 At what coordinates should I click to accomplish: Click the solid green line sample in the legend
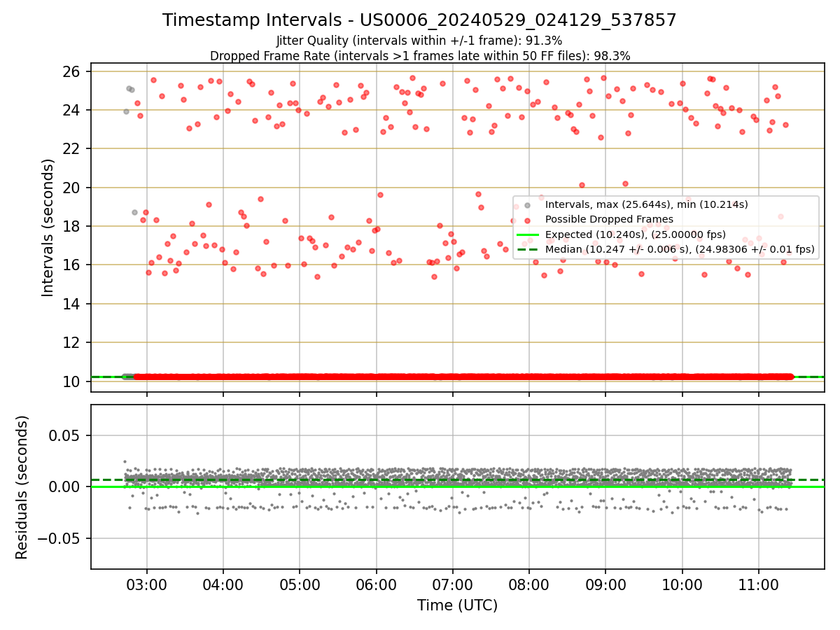[528, 234]
